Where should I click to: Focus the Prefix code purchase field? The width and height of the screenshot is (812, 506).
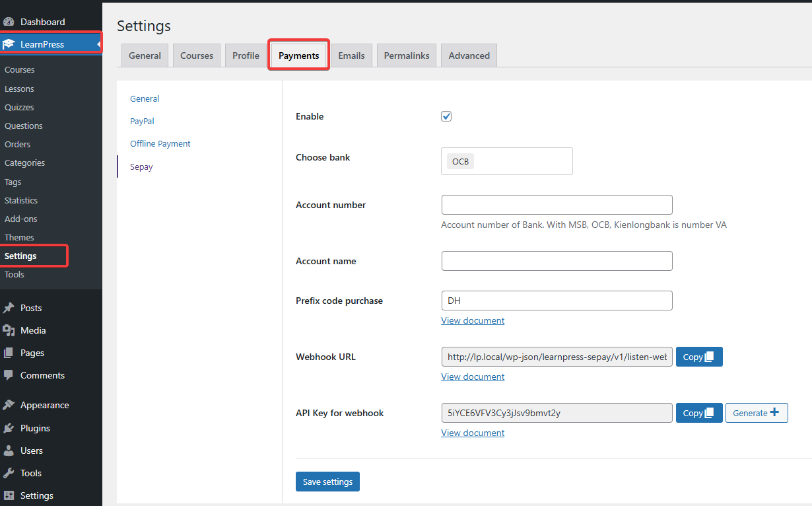click(x=557, y=301)
